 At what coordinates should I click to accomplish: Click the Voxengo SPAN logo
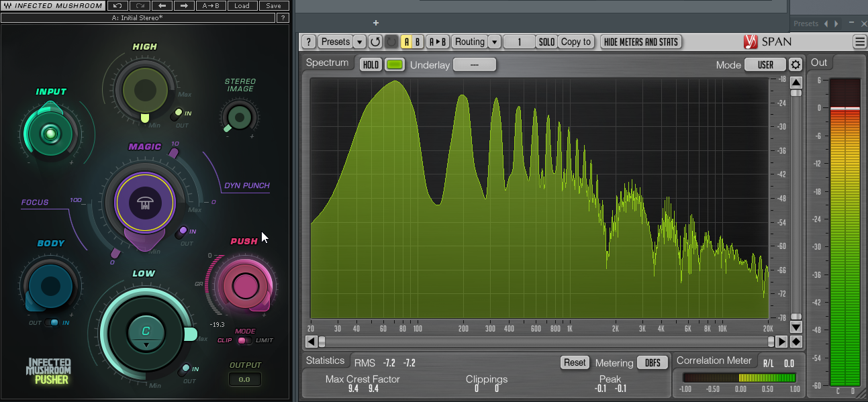point(767,42)
